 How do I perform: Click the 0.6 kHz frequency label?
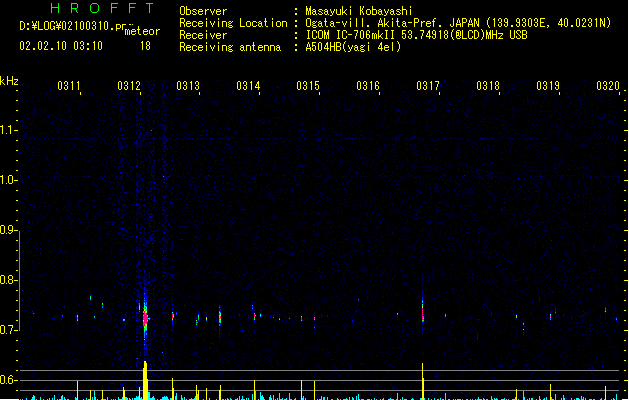(8, 380)
